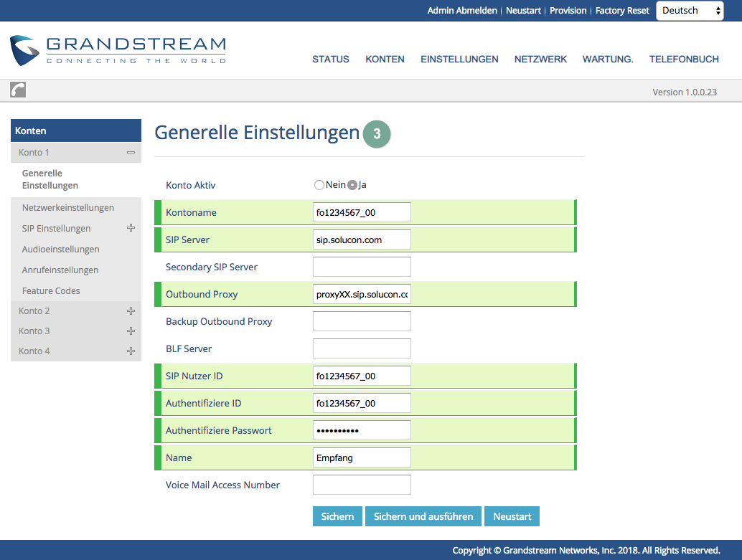
Task: Focus the Secondary SIP Server field
Action: (362, 267)
